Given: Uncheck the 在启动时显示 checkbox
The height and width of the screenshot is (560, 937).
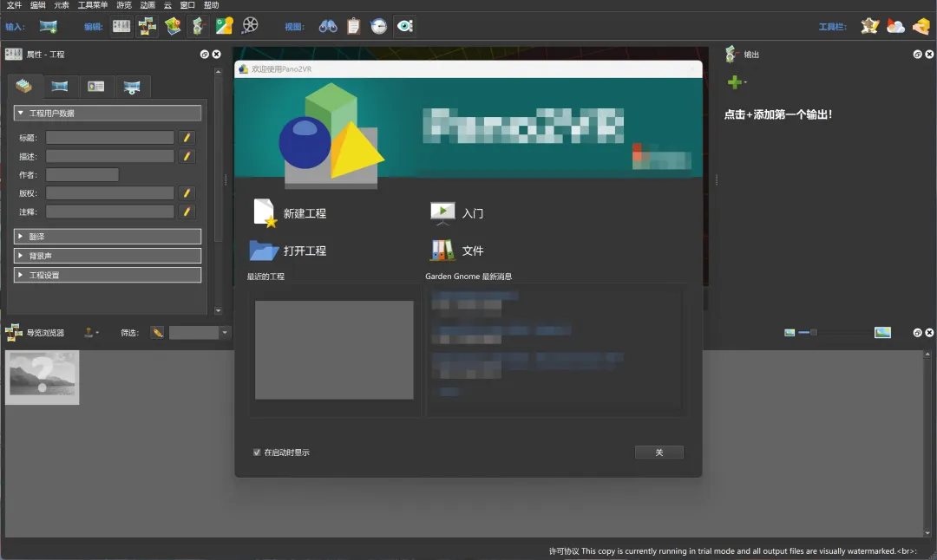Looking at the screenshot, I should coord(257,453).
